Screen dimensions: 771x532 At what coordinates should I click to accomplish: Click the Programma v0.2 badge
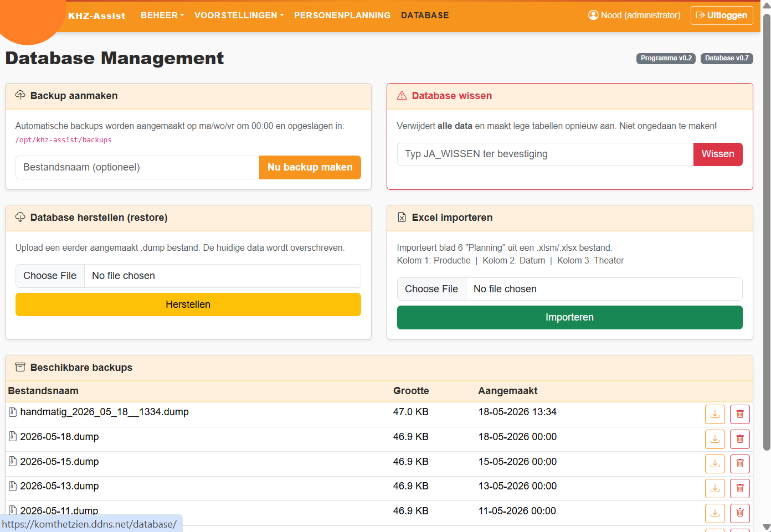pyautogui.click(x=666, y=58)
